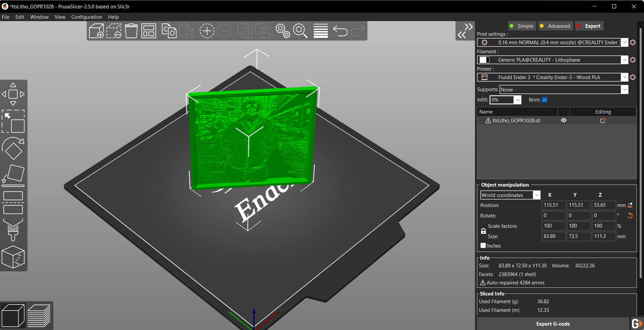
Task: Collapse the right sidebar panel
Action: click(465, 31)
